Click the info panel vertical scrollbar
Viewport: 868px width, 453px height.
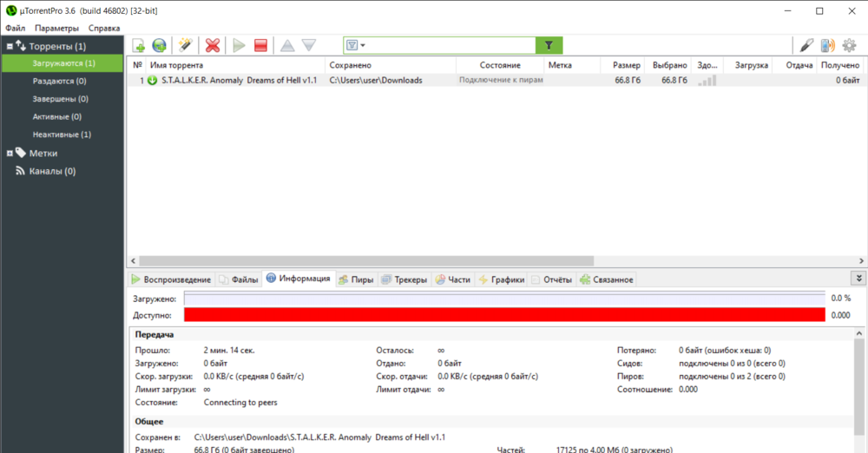click(x=859, y=388)
